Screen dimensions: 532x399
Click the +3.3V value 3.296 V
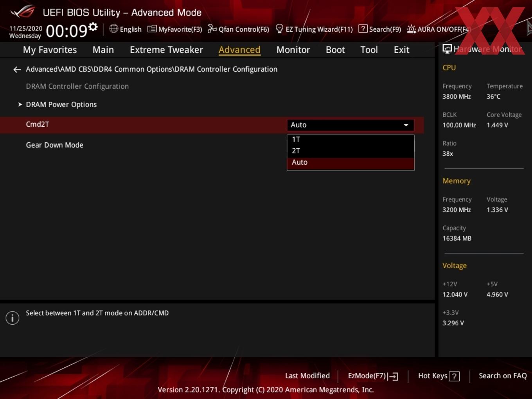453,323
